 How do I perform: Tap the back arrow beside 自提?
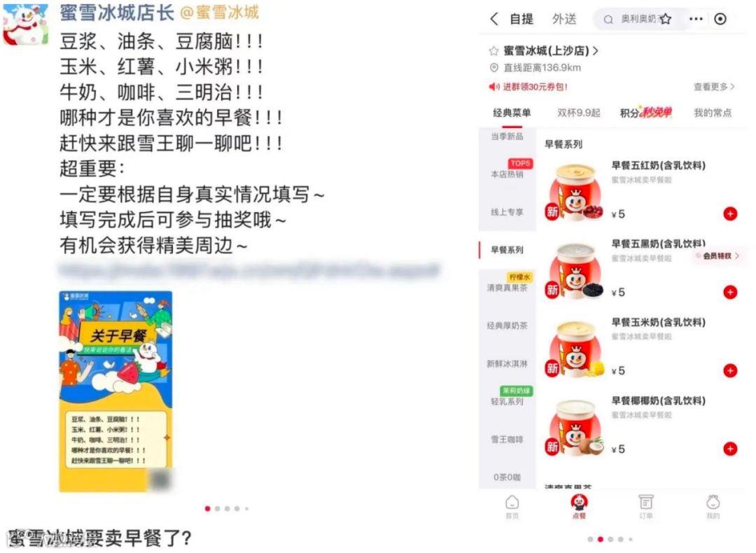coord(494,20)
